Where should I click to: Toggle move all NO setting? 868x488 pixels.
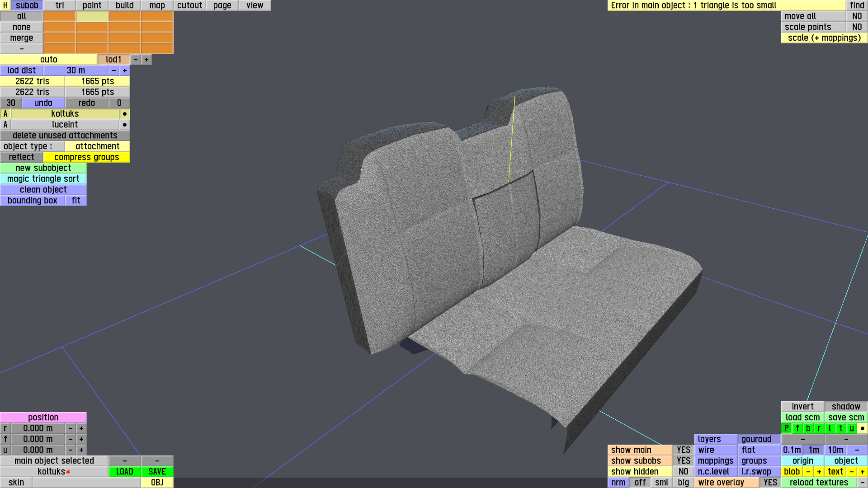click(x=857, y=16)
